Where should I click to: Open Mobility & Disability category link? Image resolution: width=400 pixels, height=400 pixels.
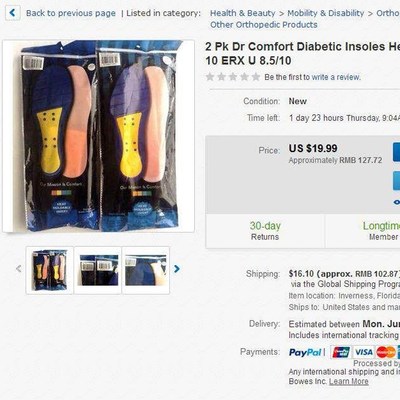tap(326, 13)
